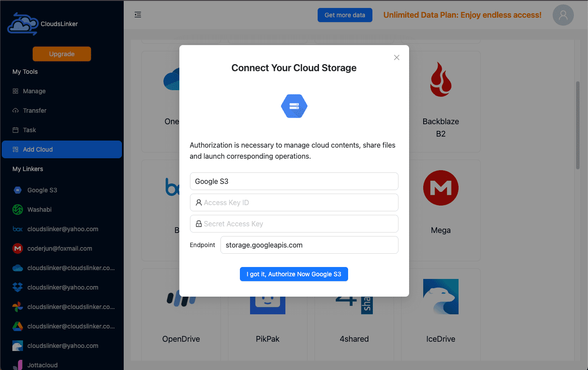The image size is (588, 370).
Task: Click the IceDrive icon in My Linkers list
Action: point(18,346)
